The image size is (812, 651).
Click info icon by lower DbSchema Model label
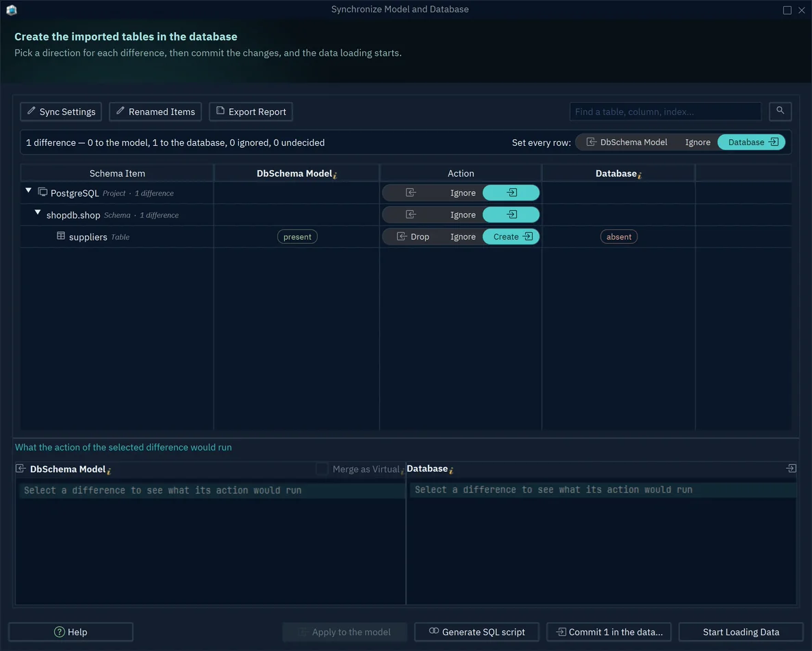coord(109,471)
